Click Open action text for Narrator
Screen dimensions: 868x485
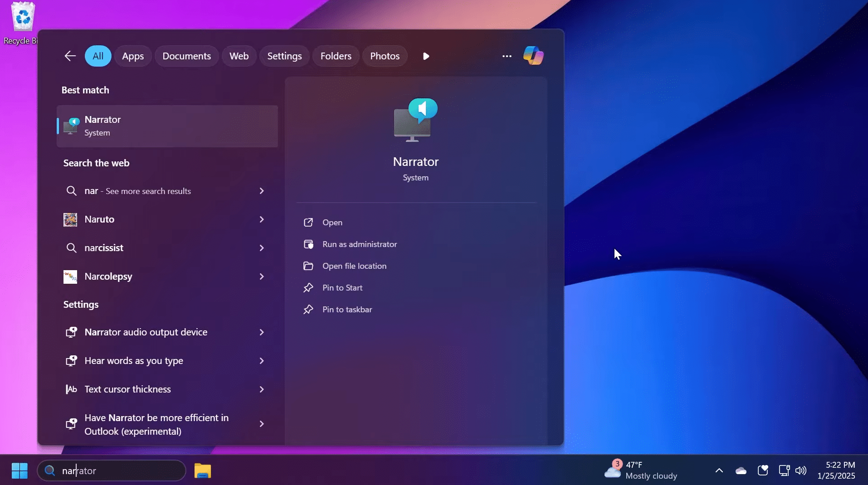332,223
